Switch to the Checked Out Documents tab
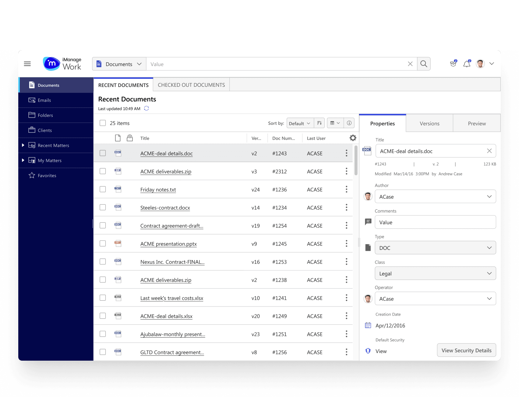This screenshot has width=519, height=420. tap(191, 85)
